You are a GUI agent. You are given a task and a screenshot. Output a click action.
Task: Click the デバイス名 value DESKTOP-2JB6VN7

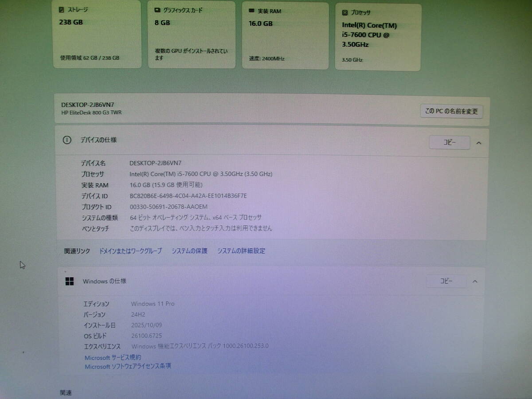[x=155, y=163]
